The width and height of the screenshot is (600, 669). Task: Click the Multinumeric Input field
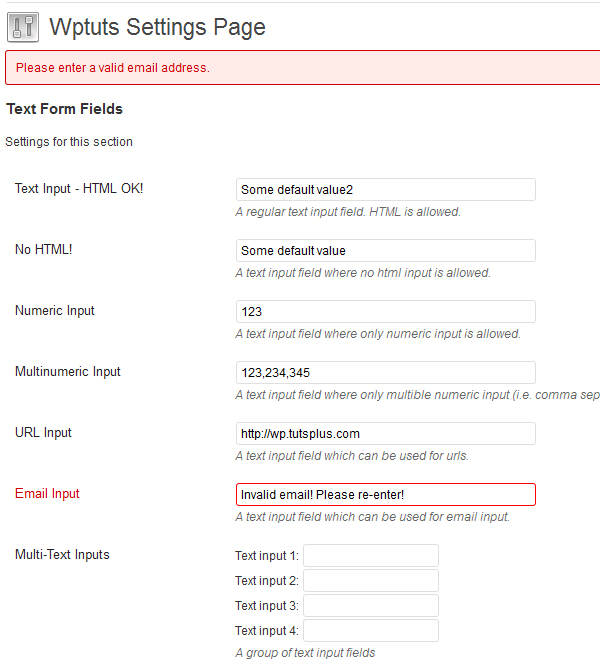385,372
